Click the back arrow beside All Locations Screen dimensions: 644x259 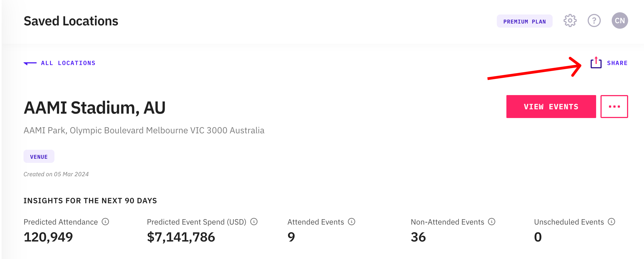point(30,63)
